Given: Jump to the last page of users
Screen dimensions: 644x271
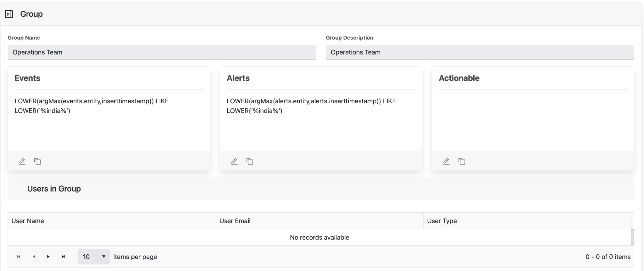Looking at the screenshot, I should coord(63,257).
